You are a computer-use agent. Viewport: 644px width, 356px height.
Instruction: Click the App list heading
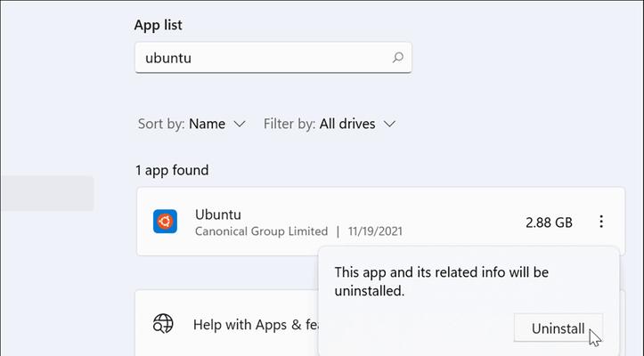[x=159, y=25]
